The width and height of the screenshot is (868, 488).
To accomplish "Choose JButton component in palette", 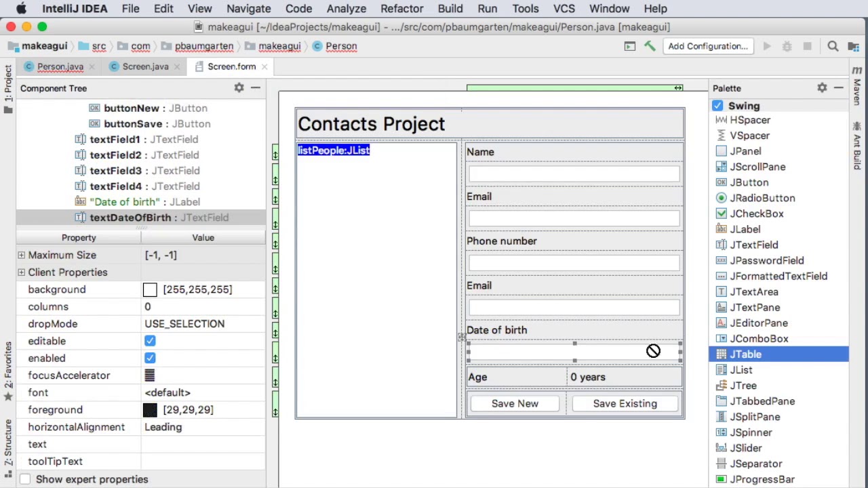I will coord(749,182).
